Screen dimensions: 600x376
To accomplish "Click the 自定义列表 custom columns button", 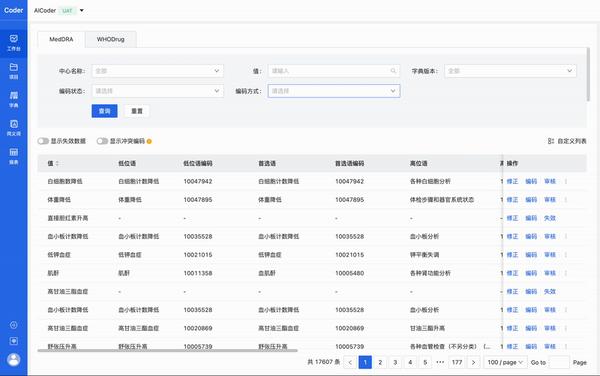I will 567,141.
